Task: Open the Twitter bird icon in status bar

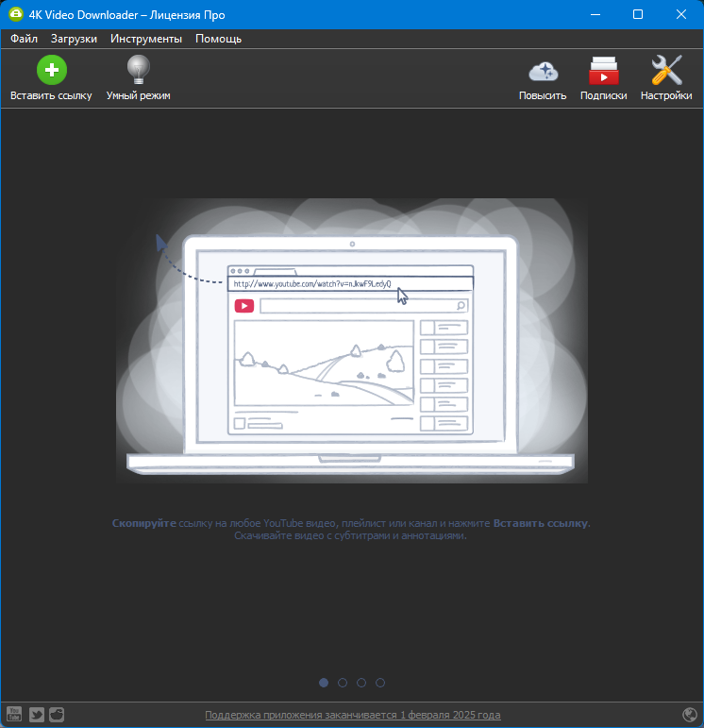Action: coord(37,714)
